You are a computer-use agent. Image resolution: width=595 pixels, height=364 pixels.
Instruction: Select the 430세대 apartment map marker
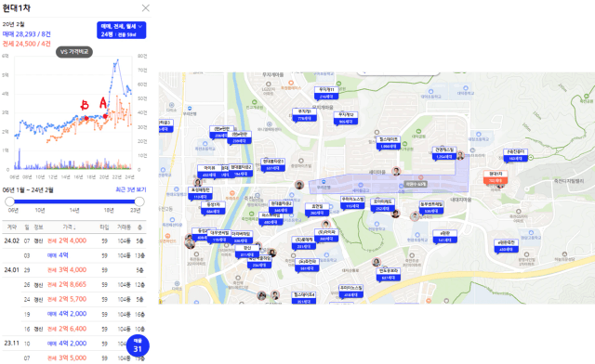pyautogui.click(x=506, y=246)
